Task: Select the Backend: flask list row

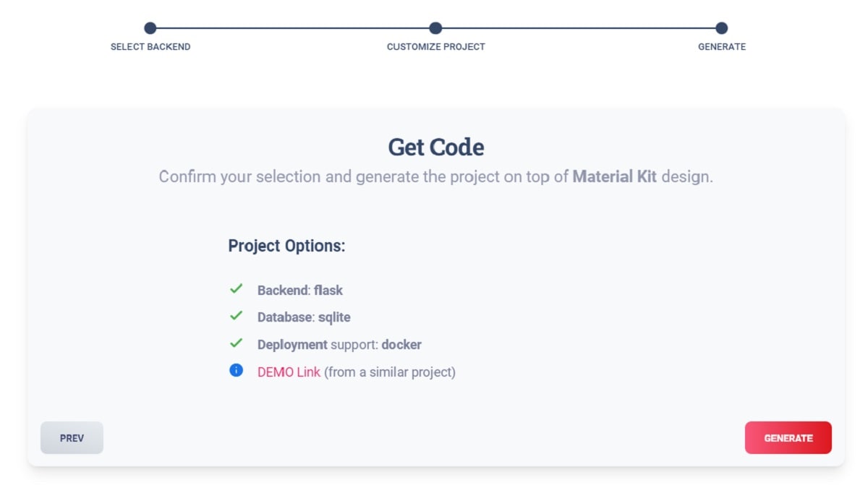Action: coord(300,290)
